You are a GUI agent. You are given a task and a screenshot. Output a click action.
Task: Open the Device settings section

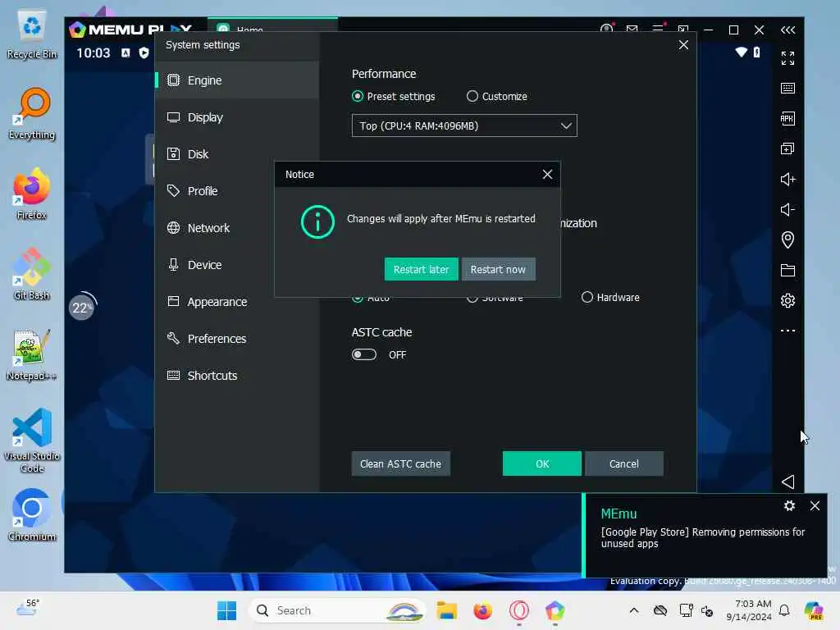click(x=237, y=265)
